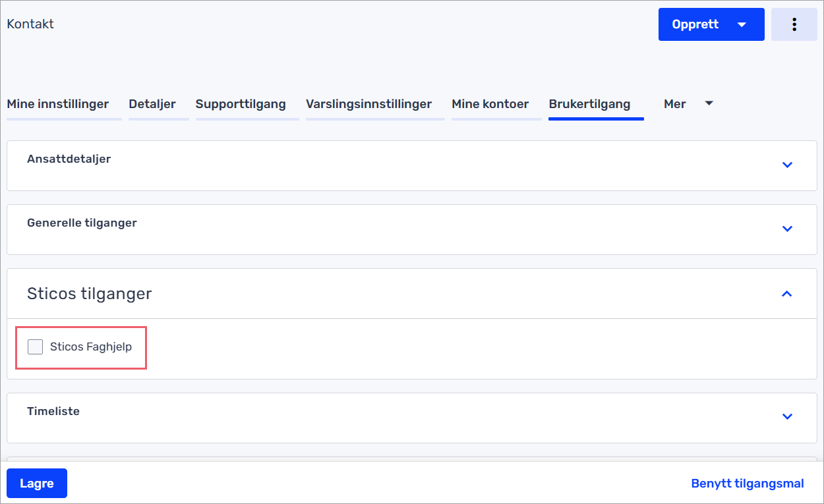Open the three-dot more options menu
The image size is (824, 504).
[x=794, y=24]
